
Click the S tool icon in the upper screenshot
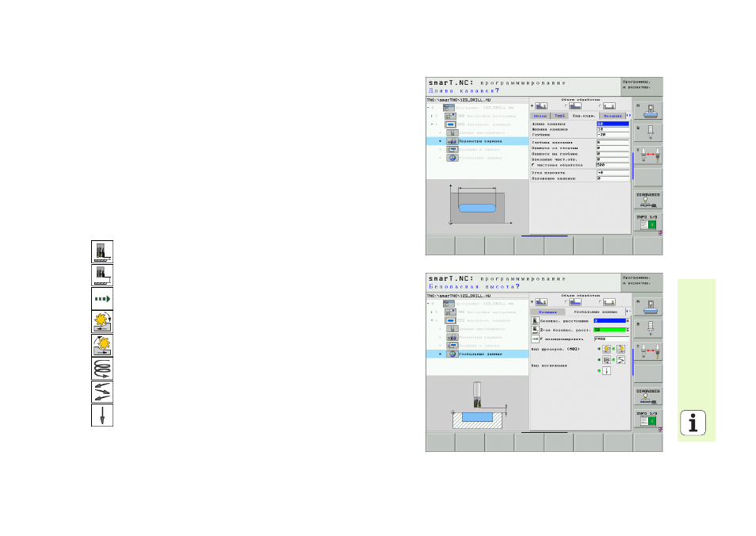[x=650, y=132]
